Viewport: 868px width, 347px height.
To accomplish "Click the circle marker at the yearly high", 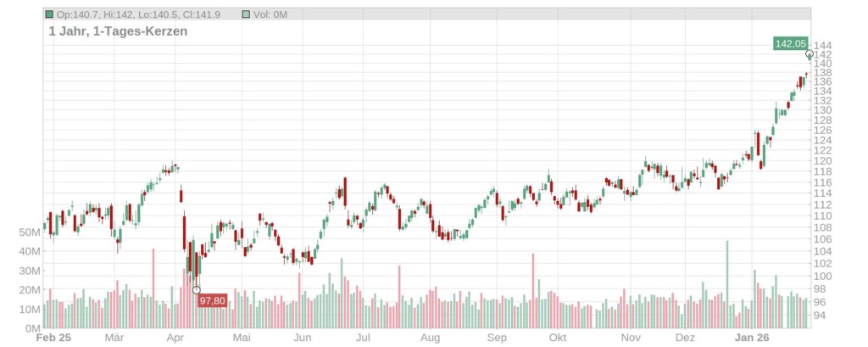I will tap(810, 54).
